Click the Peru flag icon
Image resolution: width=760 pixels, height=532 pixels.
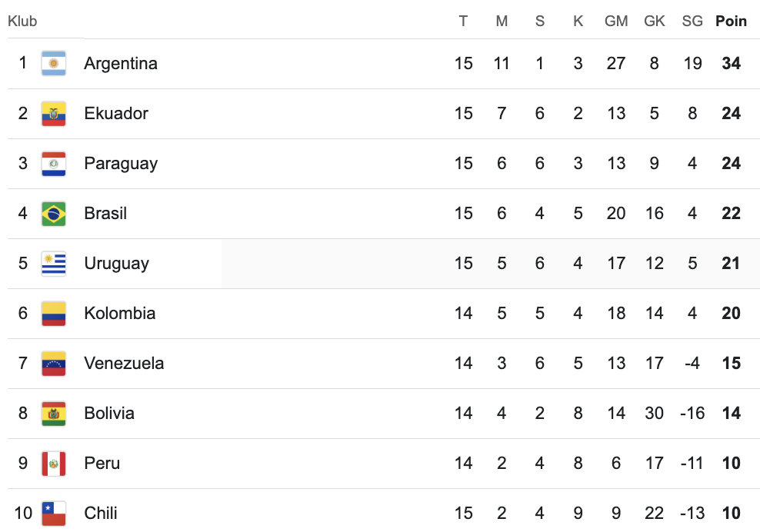(x=53, y=463)
